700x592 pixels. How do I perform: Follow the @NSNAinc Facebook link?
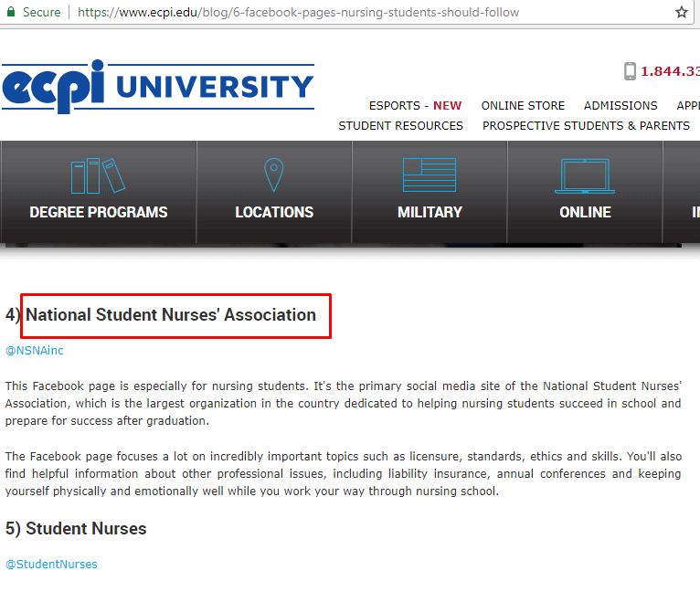pyautogui.click(x=35, y=351)
